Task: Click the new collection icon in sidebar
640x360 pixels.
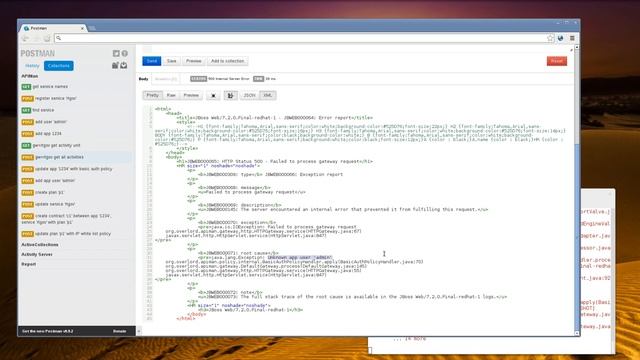Action: tap(115, 65)
